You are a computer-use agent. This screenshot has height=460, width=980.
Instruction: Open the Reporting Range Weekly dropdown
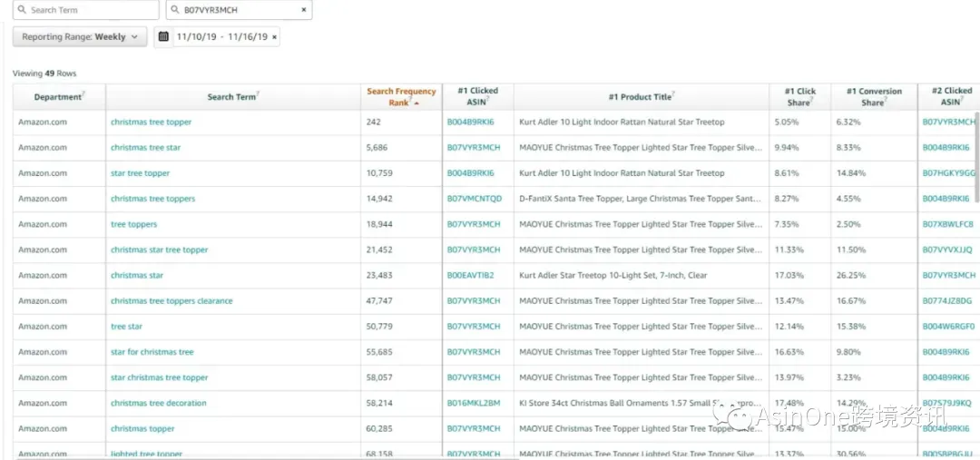tap(80, 37)
